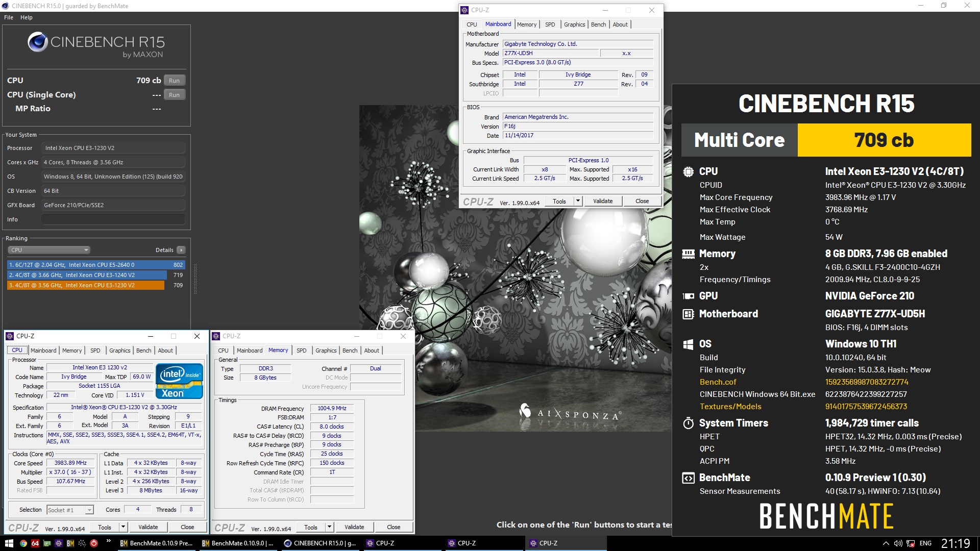The image size is (980, 551).
Task: Select the E5-2640 ranking row scoring 802
Action: (96, 265)
